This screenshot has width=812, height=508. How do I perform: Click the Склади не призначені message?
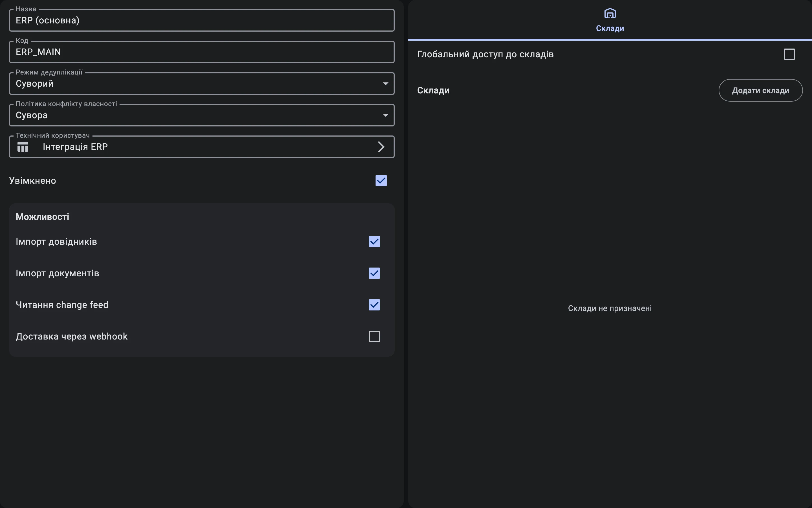click(x=610, y=308)
